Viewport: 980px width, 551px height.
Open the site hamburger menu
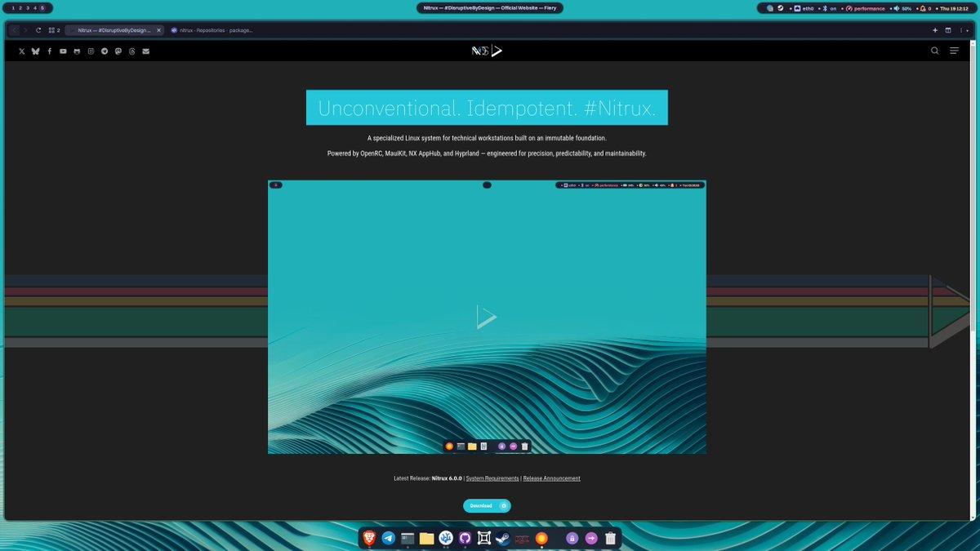[x=954, y=51]
